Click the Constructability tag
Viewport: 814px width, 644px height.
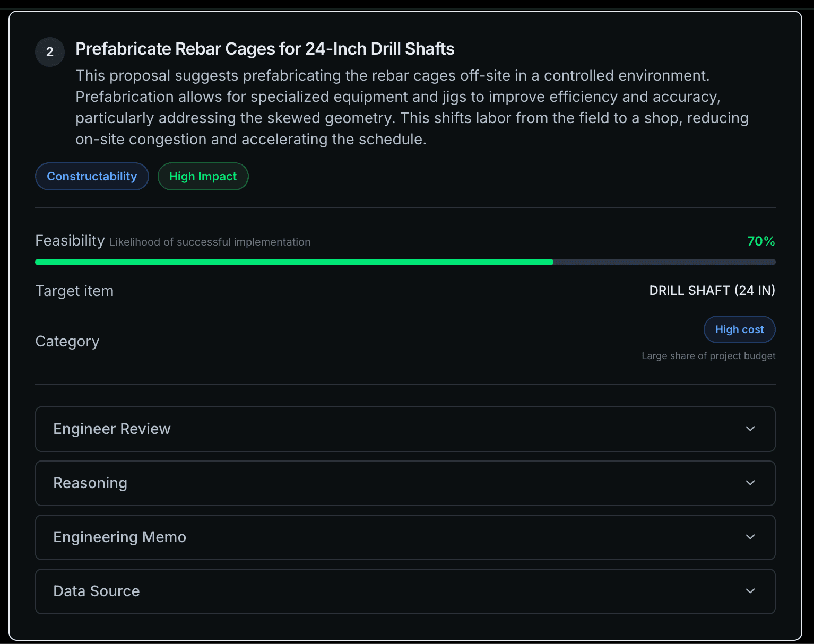point(92,176)
